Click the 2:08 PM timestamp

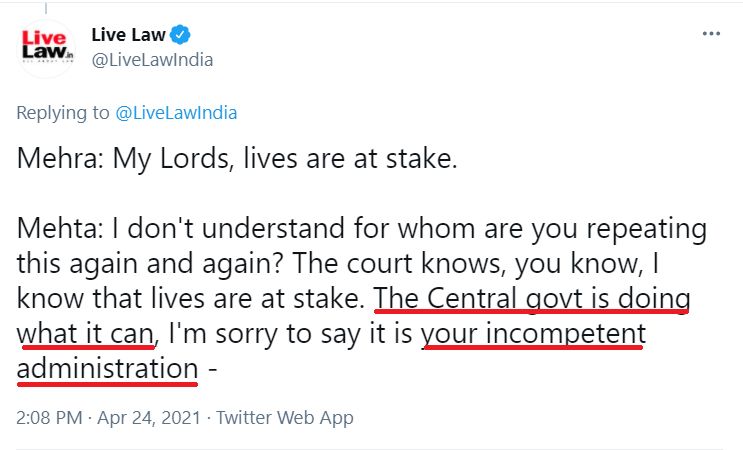(49, 416)
